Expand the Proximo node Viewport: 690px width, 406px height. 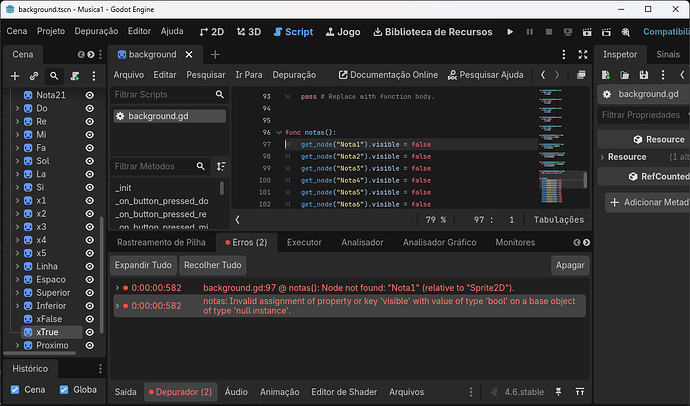pos(17,345)
